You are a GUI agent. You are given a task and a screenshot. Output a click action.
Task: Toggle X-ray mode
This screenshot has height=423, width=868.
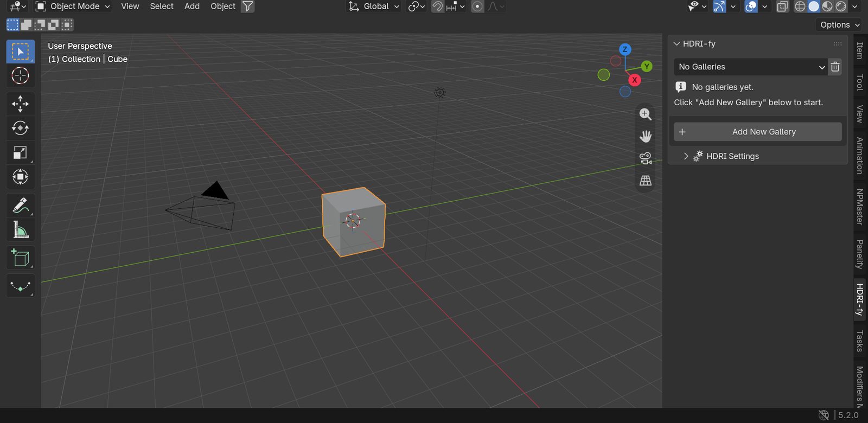782,7
